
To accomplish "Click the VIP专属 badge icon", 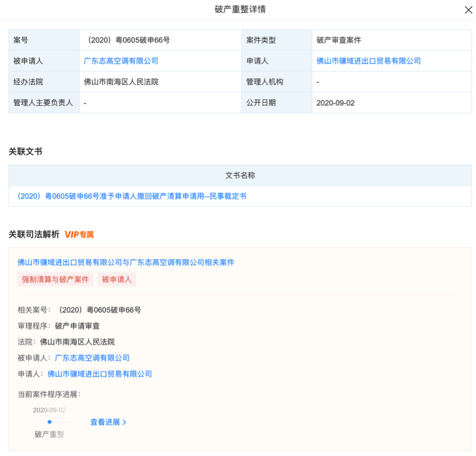I will 79,234.
